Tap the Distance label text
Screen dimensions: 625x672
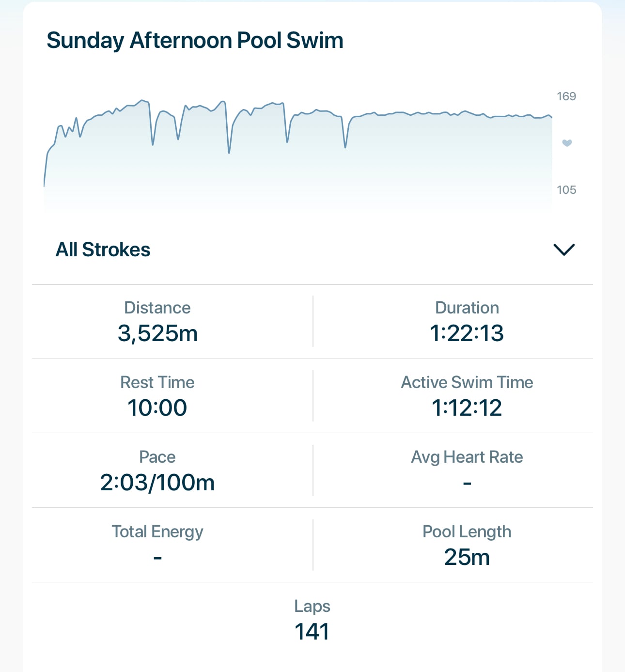point(157,308)
